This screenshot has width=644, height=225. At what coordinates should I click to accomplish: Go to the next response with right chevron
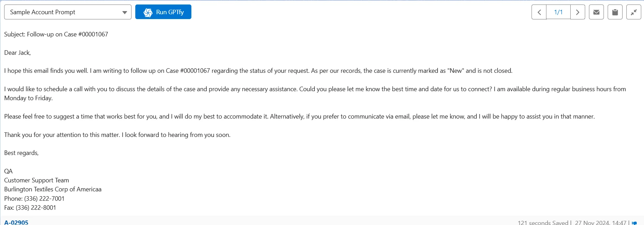pyautogui.click(x=578, y=12)
